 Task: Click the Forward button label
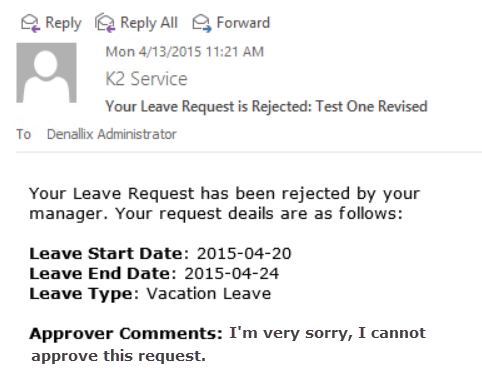243,23
